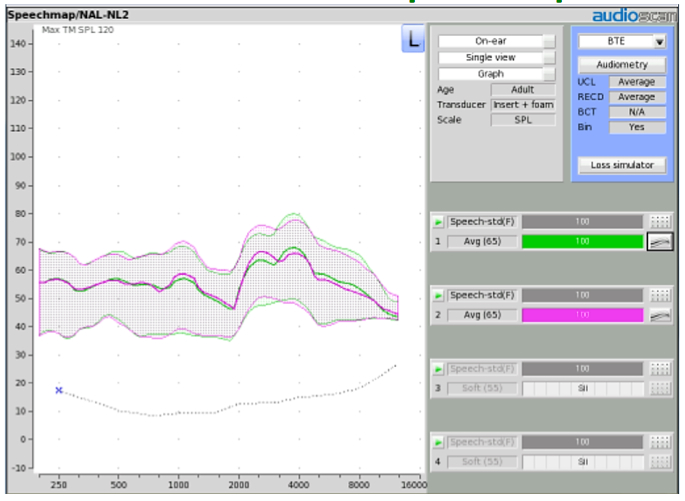The width and height of the screenshot is (685, 501).
Task: Click the Test 3 SII segmented bar
Action: pos(582,388)
